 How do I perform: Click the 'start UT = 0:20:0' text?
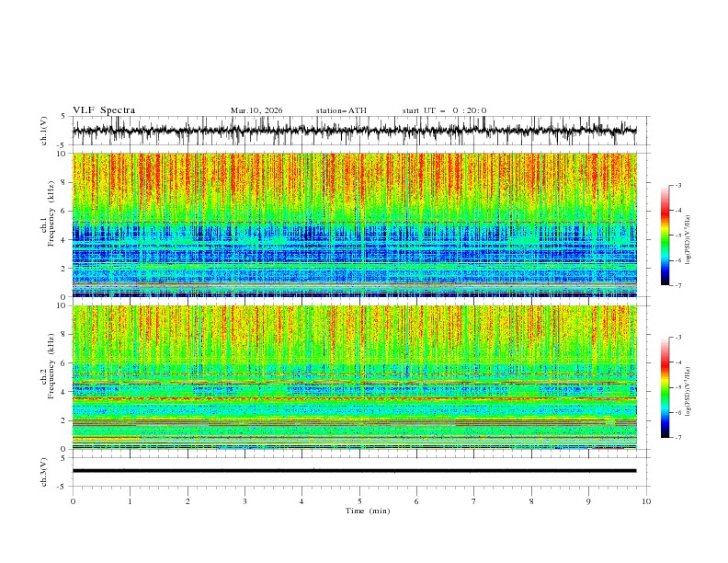pyautogui.click(x=444, y=110)
